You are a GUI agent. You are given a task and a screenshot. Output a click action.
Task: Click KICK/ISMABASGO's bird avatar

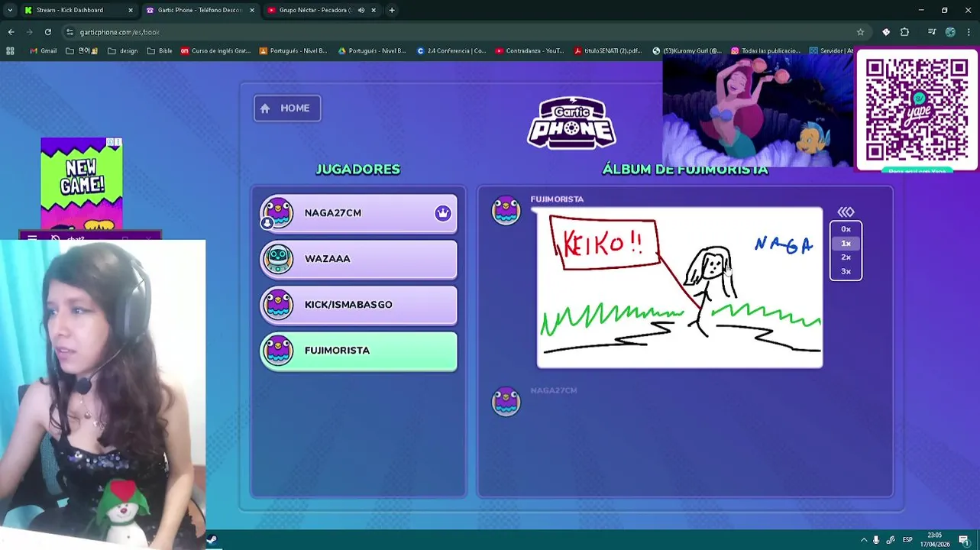[x=278, y=305]
